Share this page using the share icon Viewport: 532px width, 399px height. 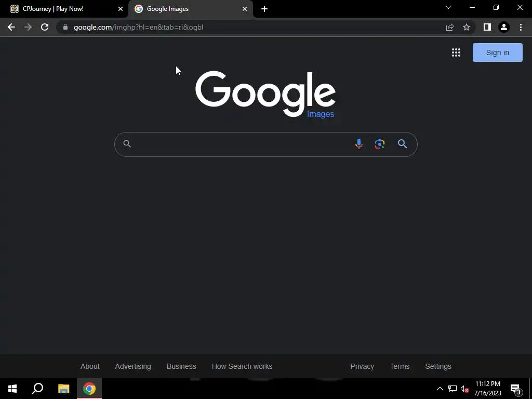coord(450,27)
